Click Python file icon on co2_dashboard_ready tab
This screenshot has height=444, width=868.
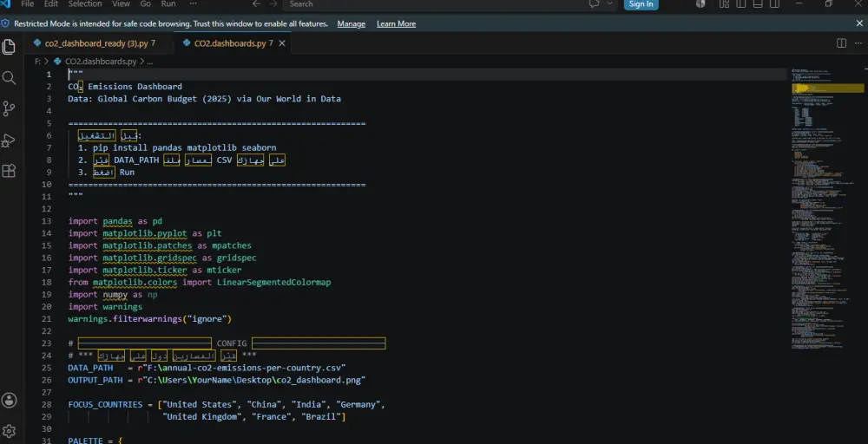point(37,43)
